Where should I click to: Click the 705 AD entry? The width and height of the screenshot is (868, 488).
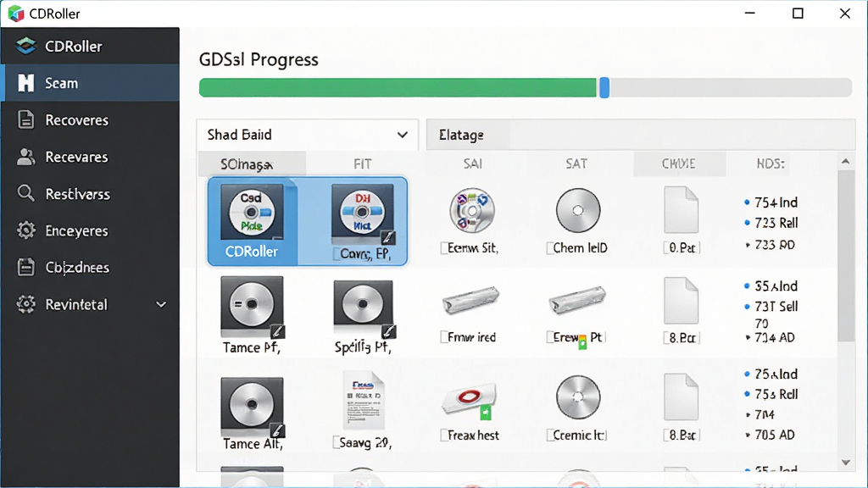pyautogui.click(x=771, y=435)
